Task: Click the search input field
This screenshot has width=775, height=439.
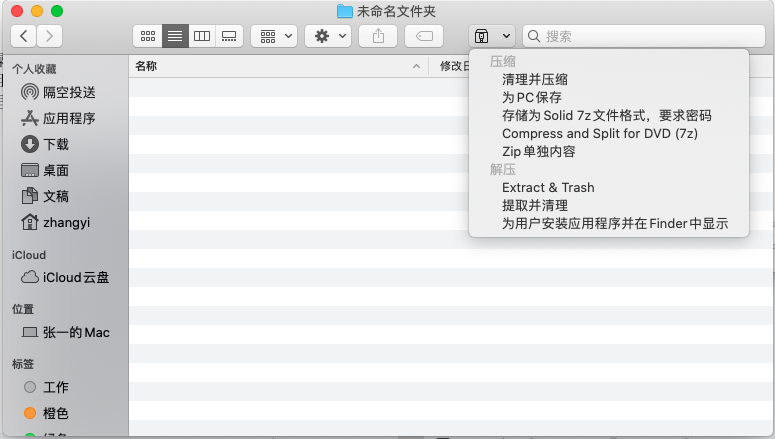Action: tap(645, 36)
